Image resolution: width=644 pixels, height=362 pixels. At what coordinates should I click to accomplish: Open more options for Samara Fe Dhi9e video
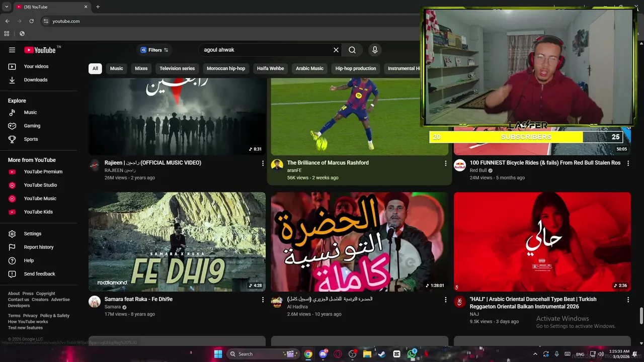[x=263, y=300]
